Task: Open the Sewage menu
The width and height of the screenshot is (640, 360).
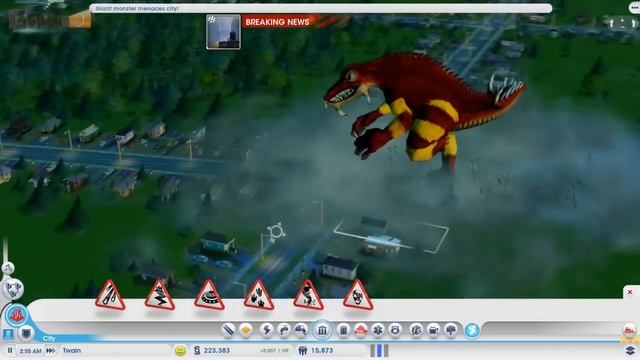Action: [x=301, y=330]
